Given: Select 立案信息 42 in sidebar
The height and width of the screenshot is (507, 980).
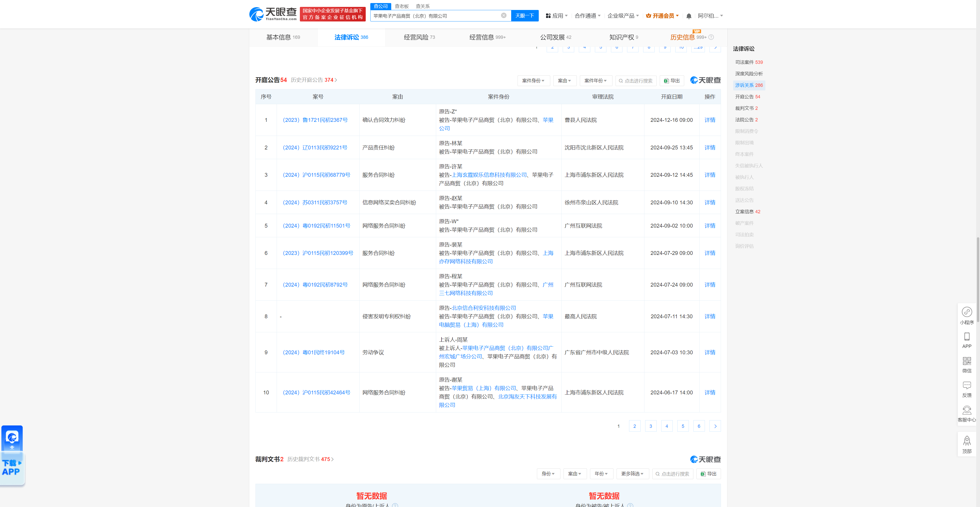Looking at the screenshot, I should pos(748,212).
